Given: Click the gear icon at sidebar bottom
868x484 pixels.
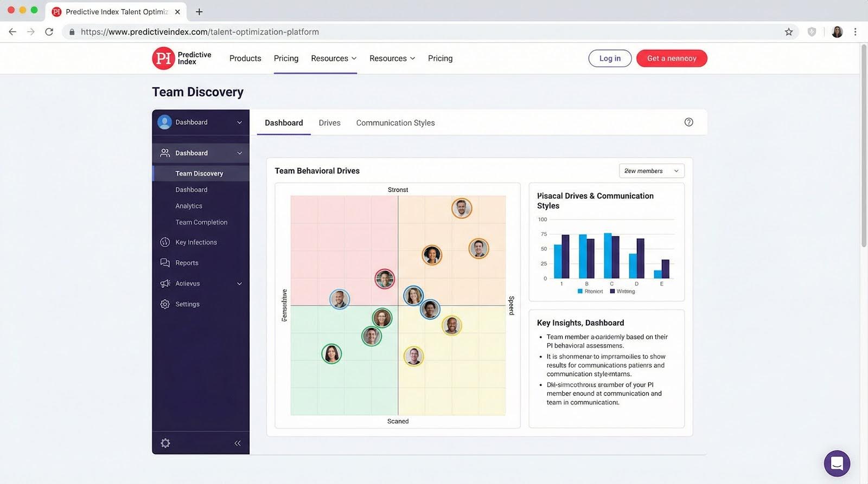Looking at the screenshot, I should tap(165, 443).
